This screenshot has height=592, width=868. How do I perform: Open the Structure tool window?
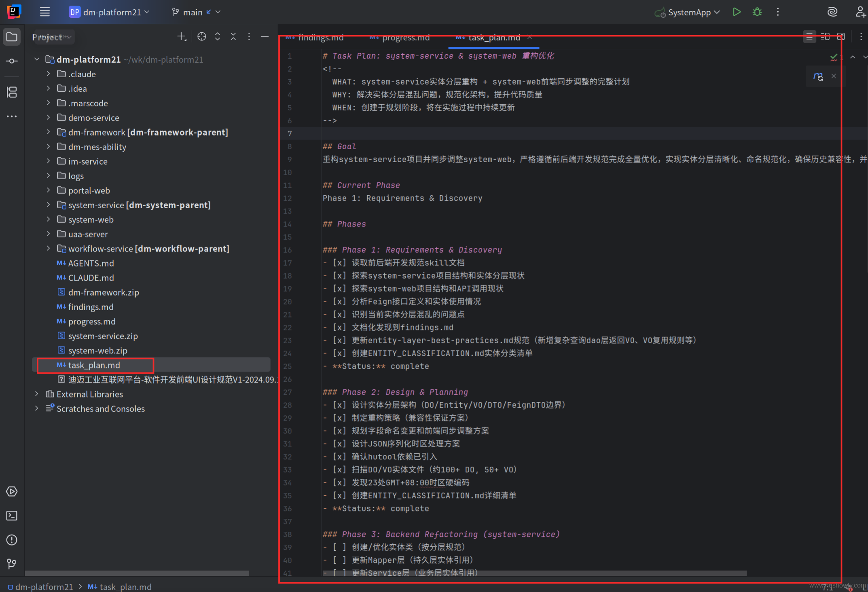(12, 92)
